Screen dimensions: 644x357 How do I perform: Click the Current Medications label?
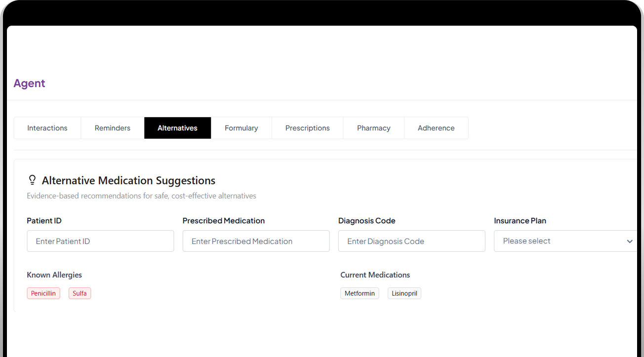coord(375,275)
